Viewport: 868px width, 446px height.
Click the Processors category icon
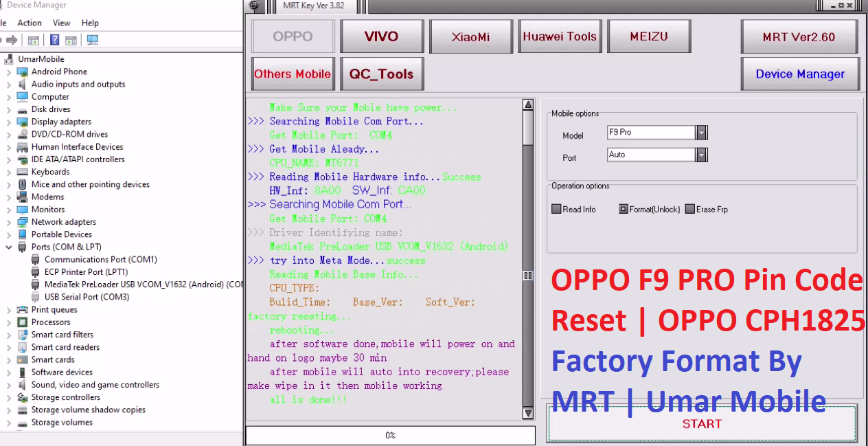(23, 322)
